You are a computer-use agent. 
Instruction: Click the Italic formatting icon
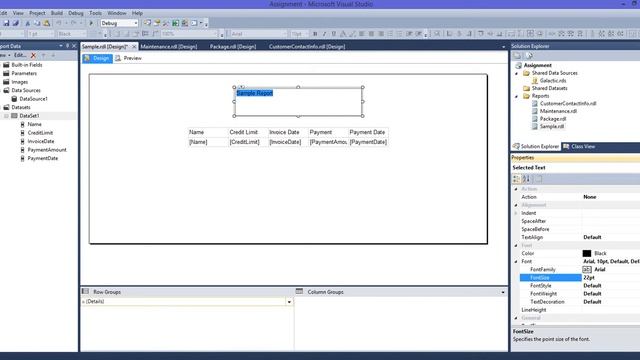324,34
